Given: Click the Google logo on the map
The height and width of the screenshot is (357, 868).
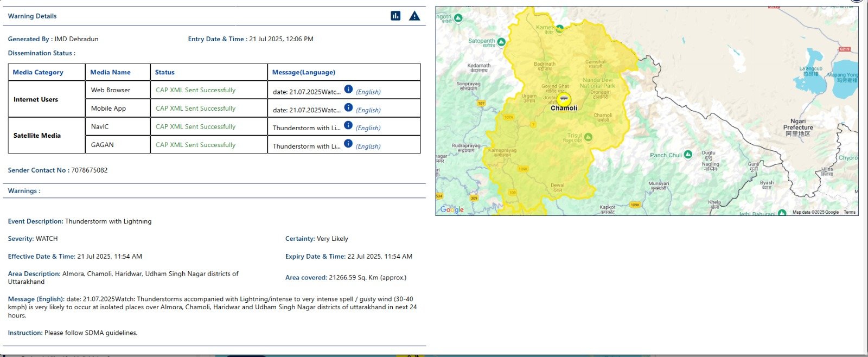Looking at the screenshot, I should [452, 209].
